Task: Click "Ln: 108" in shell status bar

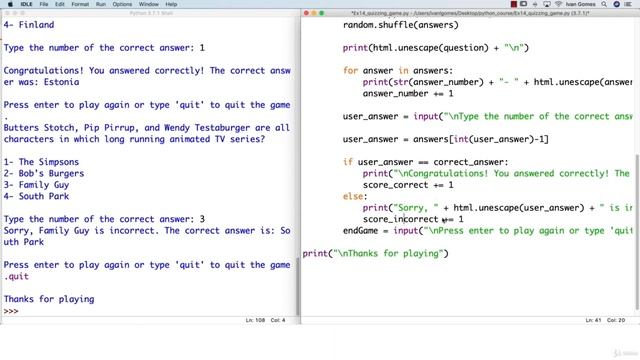Action: (x=255, y=320)
